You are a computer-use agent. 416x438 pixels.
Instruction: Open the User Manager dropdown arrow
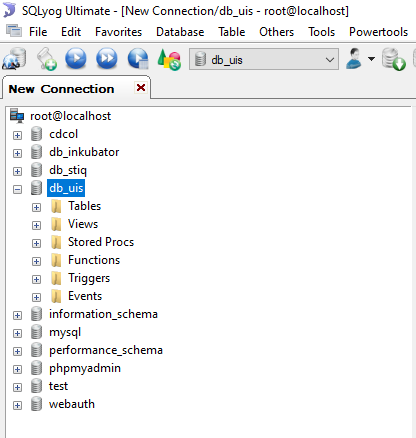(371, 59)
